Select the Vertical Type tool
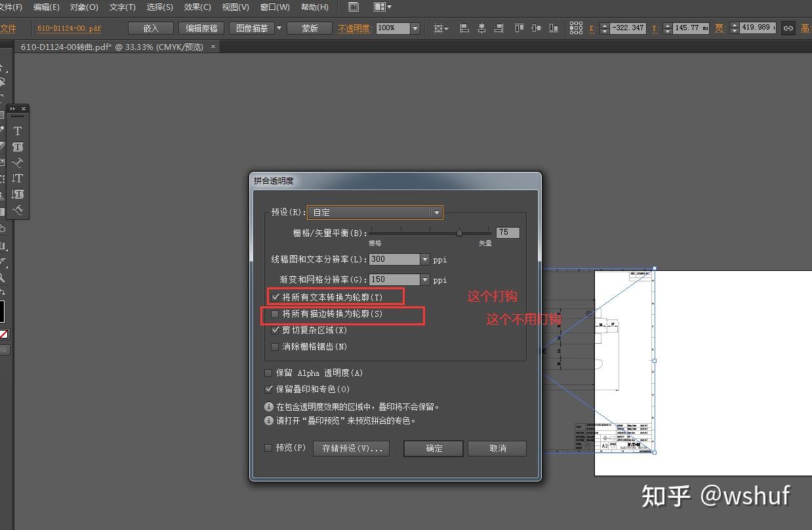 pos(18,178)
